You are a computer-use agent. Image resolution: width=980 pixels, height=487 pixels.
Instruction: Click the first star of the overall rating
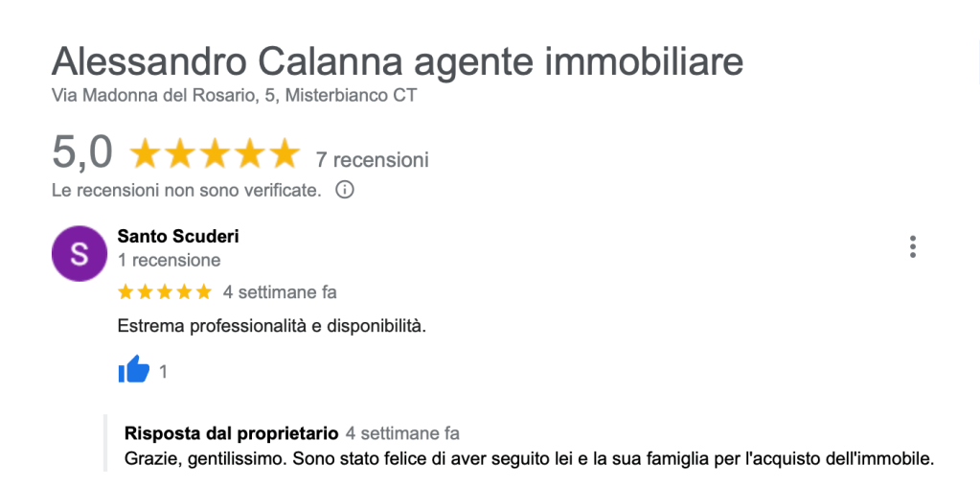pos(146,153)
